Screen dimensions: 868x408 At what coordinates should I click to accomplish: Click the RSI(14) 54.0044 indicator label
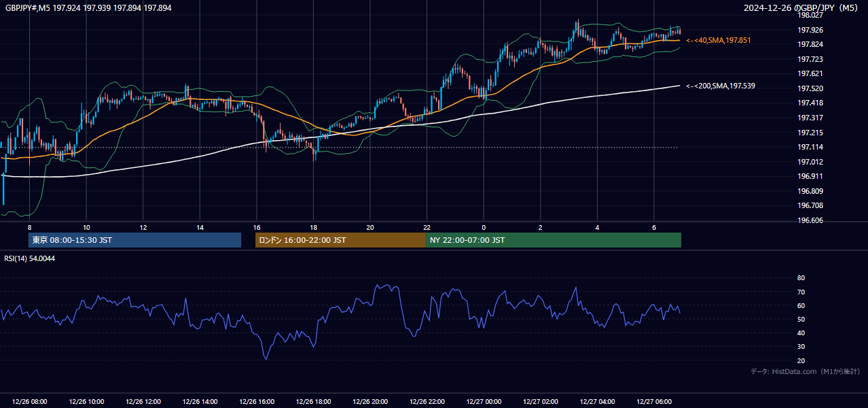point(30,258)
